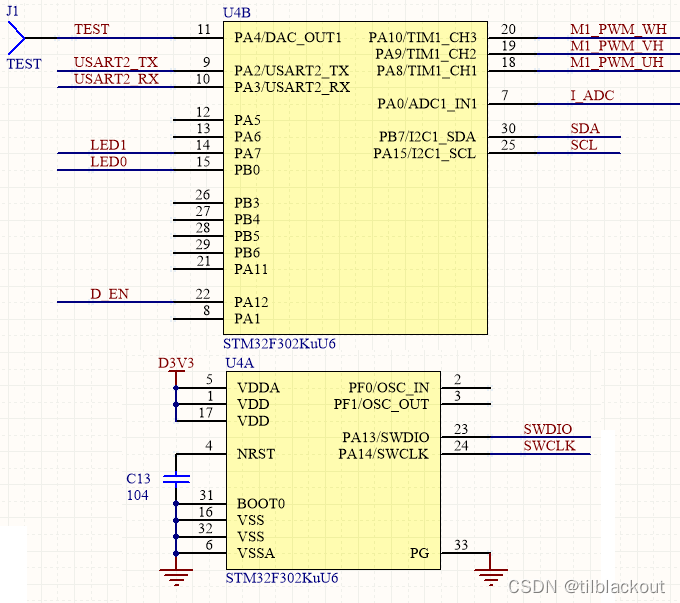Image resolution: width=680 pixels, height=603 pixels.
Task: Select the PA8/TIM1_CH1 pin name
Action: pyautogui.click(x=427, y=71)
